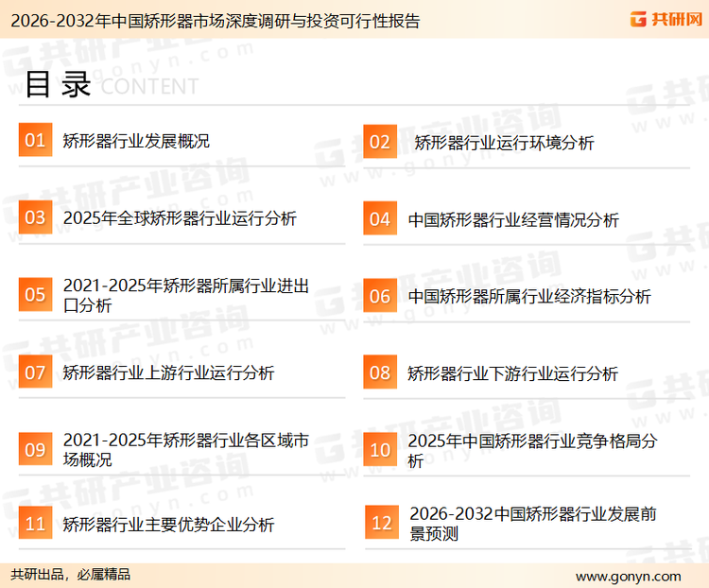Go to 2025年全球矫形器行业运行分析 section

[180, 218]
